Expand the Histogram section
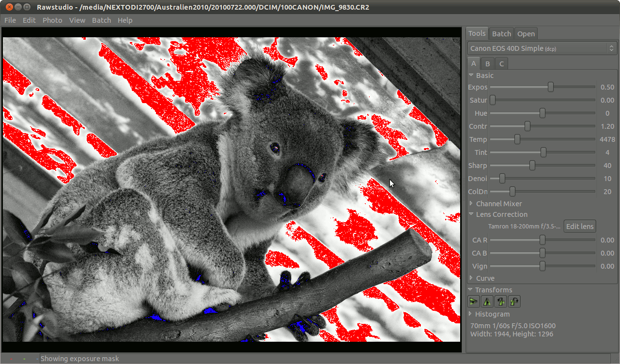620x364 pixels. coord(489,314)
